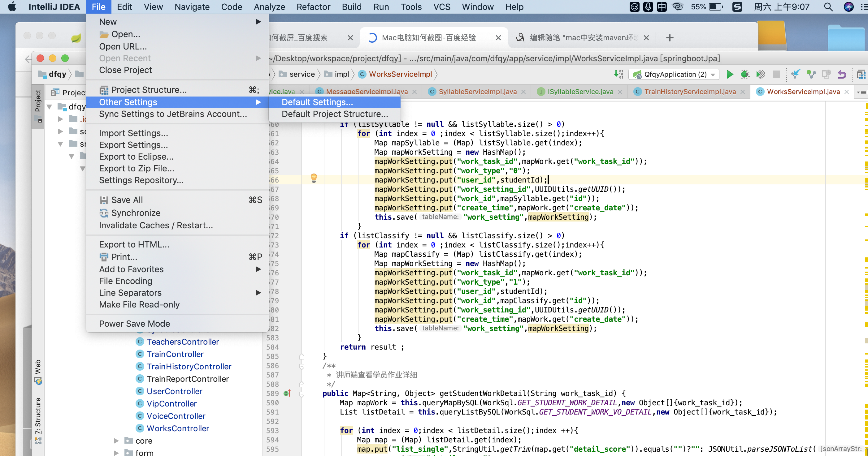This screenshot has width=868, height=456.
Task: Click the VCS Update Project icon
Action: click(795, 74)
